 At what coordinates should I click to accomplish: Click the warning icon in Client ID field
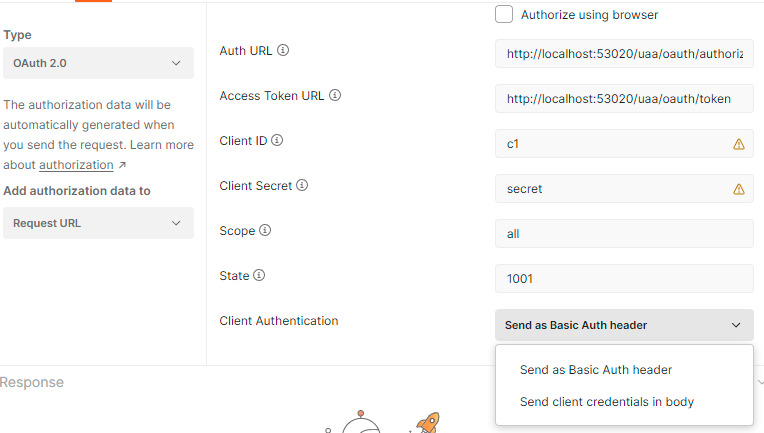click(x=739, y=144)
